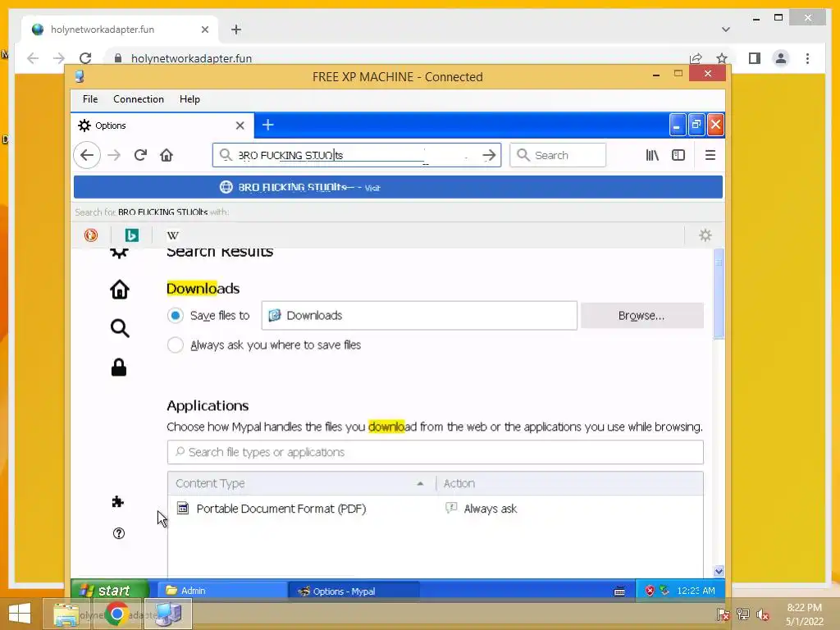
Task: Open the Mypal hamburger menu
Action: point(710,155)
